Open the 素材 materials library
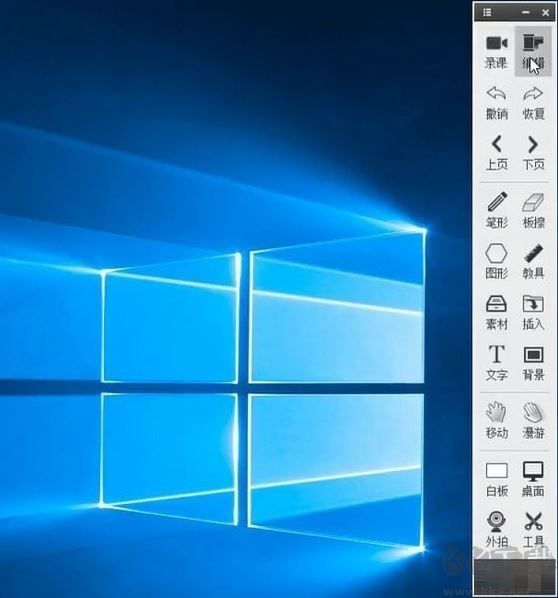 click(x=496, y=312)
